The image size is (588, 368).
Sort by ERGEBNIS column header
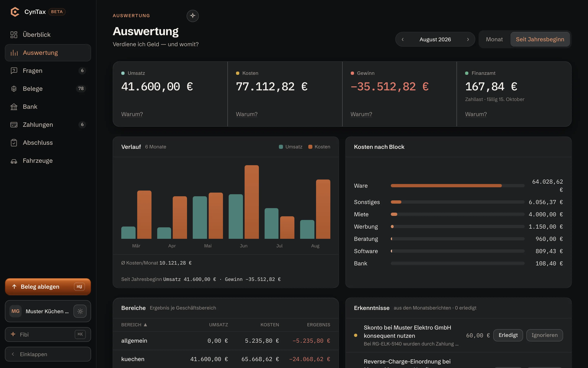coord(318,324)
